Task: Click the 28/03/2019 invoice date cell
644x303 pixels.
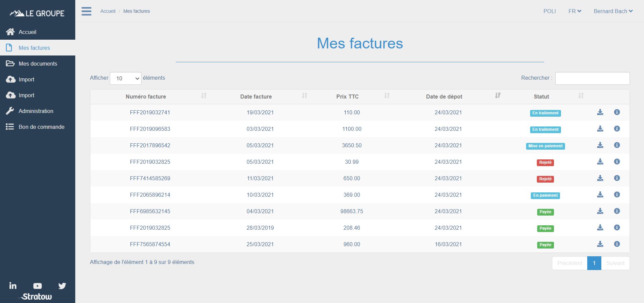Action: pyautogui.click(x=260, y=228)
